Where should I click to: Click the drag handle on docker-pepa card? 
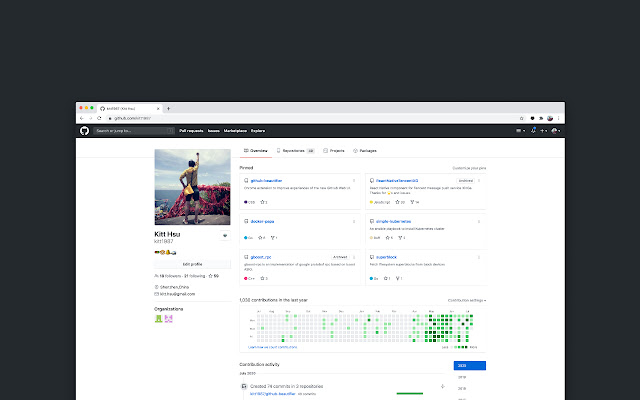pos(354,222)
